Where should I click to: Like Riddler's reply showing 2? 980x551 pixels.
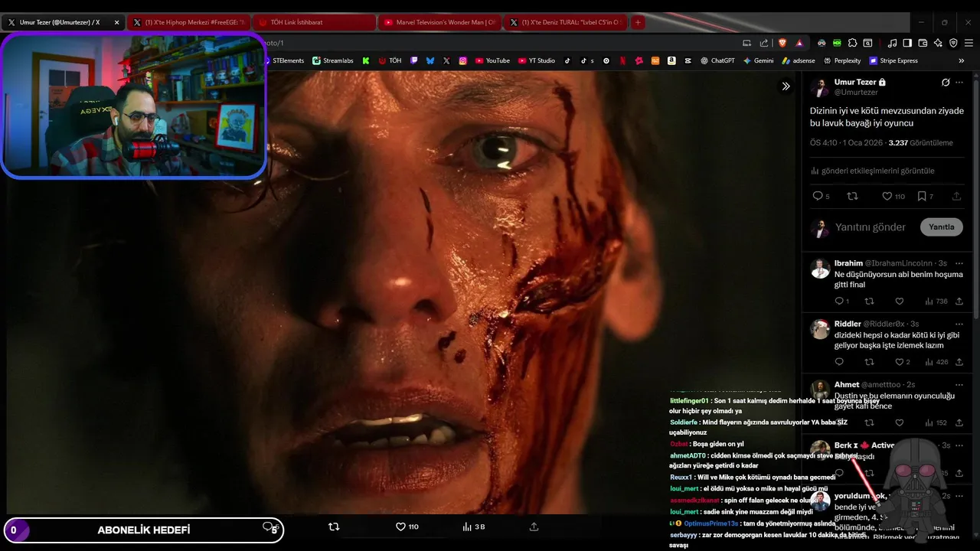pos(903,362)
